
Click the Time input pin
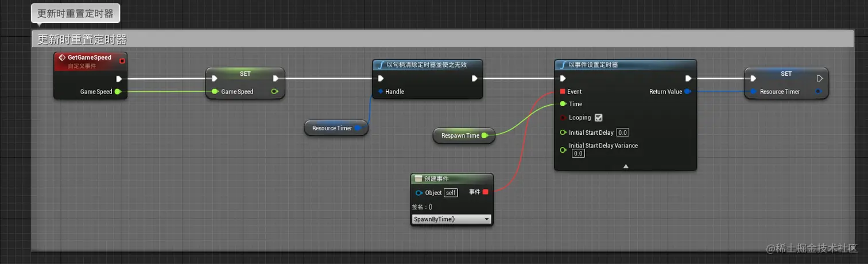[563, 104]
